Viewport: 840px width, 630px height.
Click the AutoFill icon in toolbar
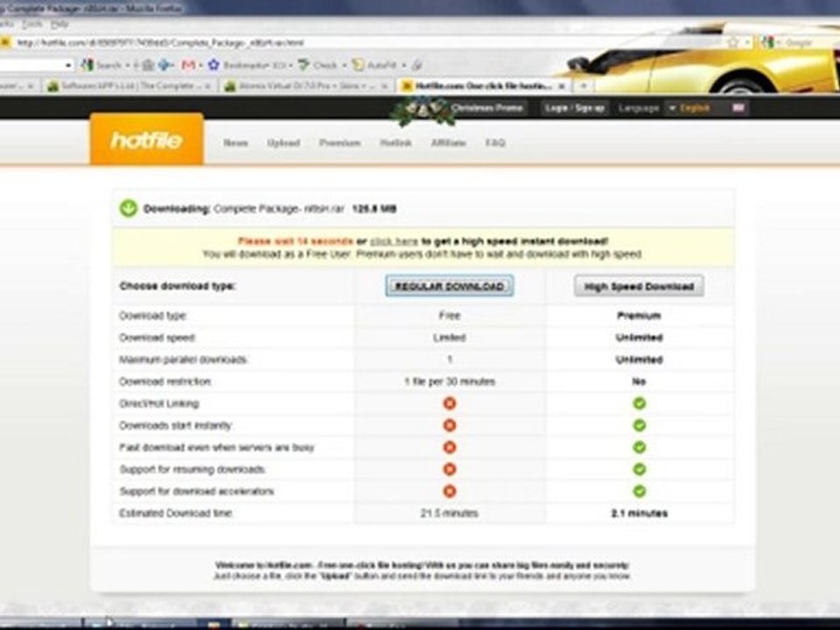click(x=359, y=65)
